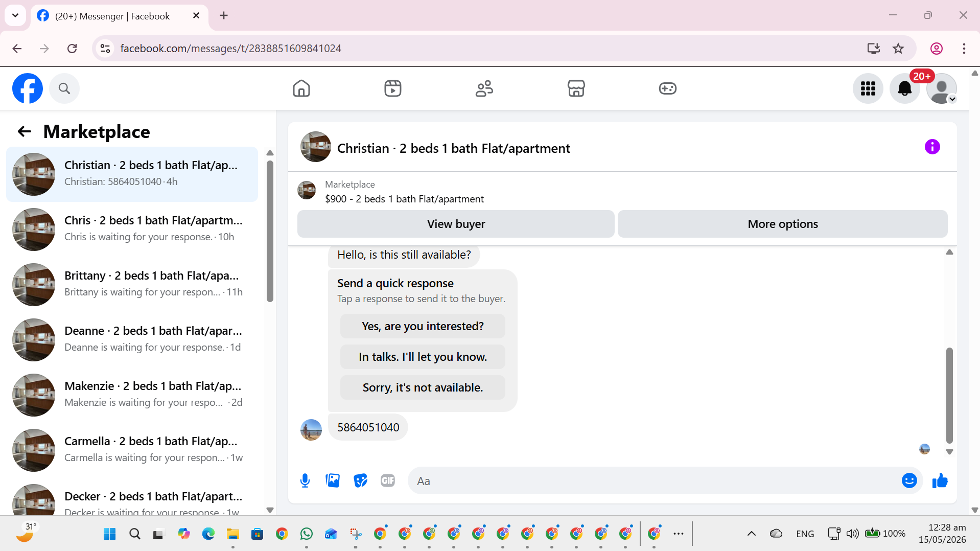Show hidden system tray icons chevron
Image resolution: width=980 pixels, height=551 pixels.
click(x=752, y=534)
